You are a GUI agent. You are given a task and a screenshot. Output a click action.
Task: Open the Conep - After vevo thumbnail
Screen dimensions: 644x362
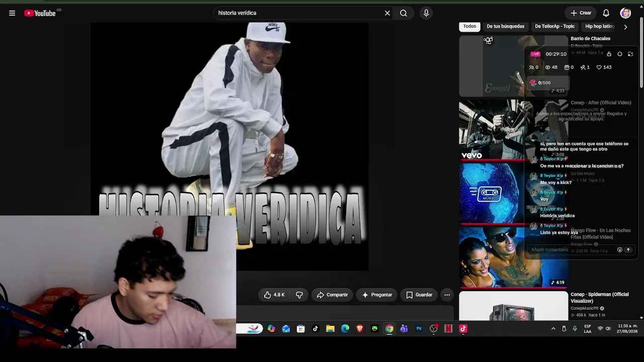pyautogui.click(x=513, y=130)
